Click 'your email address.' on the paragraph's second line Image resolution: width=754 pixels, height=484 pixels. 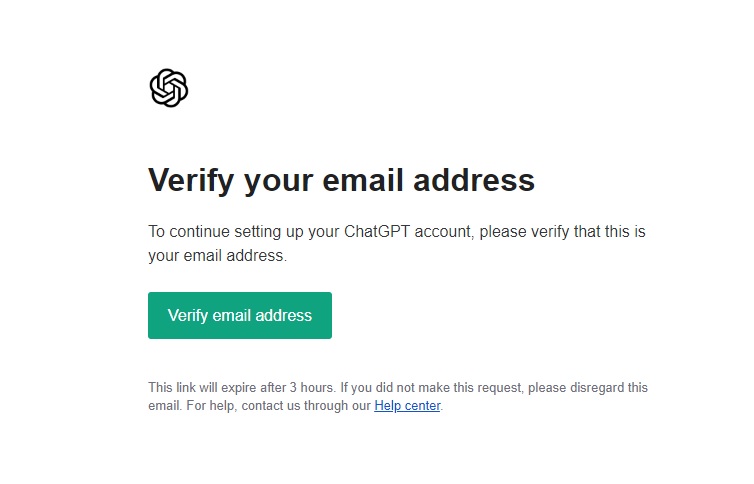tap(217, 255)
